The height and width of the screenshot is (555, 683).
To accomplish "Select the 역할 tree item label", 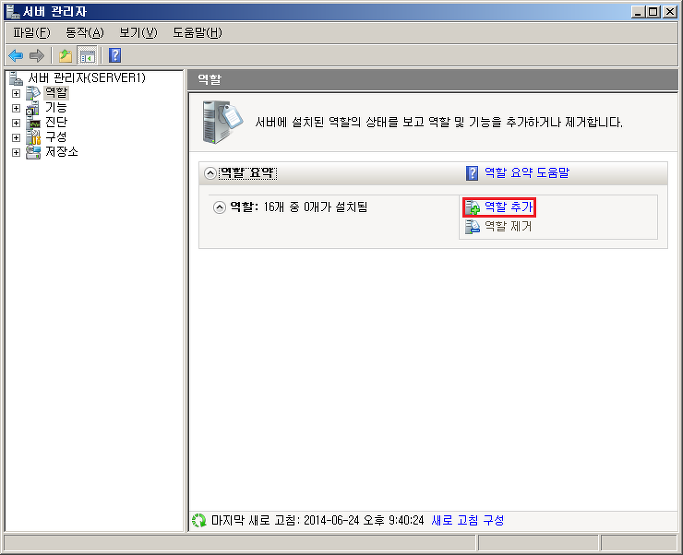I will coord(56,93).
